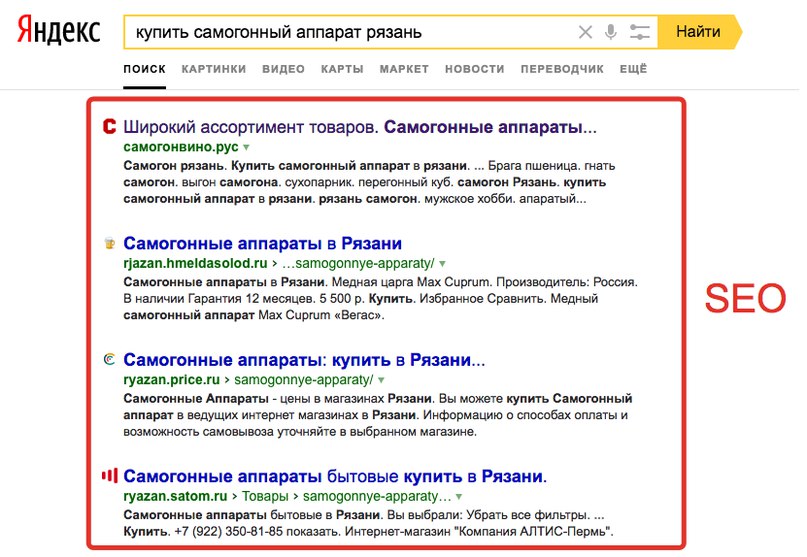This screenshot has height=557, width=807.
Task: Open the Карты tab
Action: [x=342, y=69]
